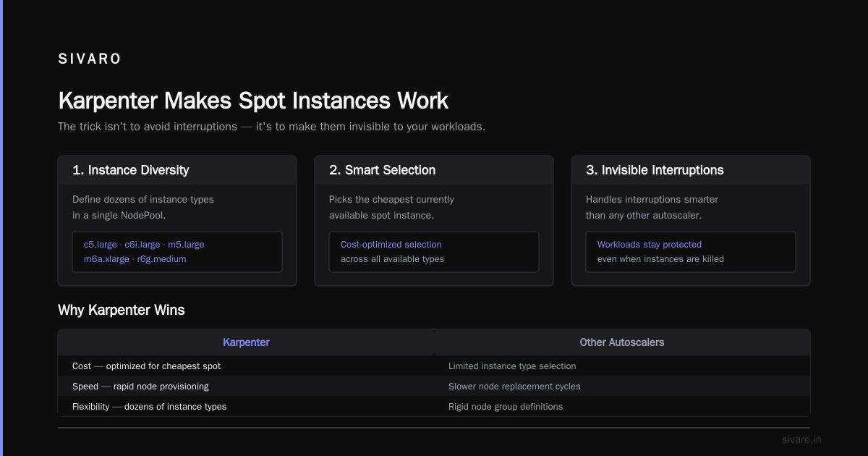Click 'm6a.xlarge · r6g.medium' line

(135, 259)
